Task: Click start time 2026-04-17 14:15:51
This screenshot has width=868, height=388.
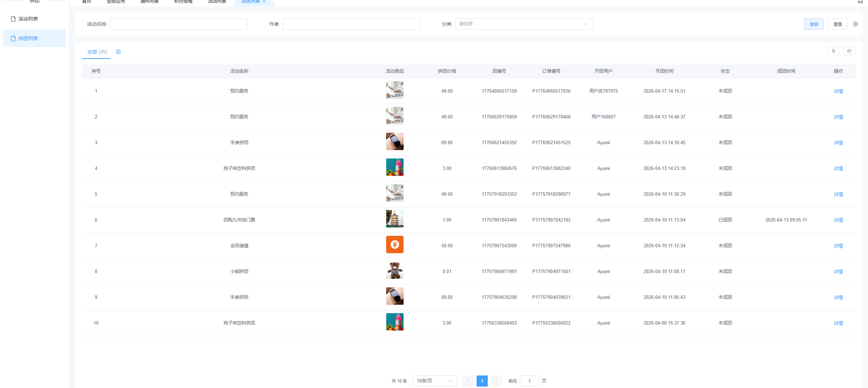Action: (x=664, y=91)
